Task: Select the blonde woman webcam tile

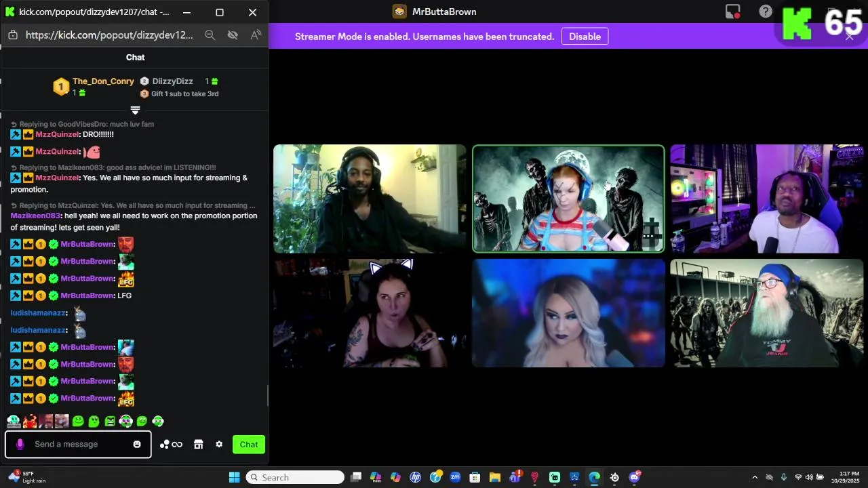Action: [568, 313]
